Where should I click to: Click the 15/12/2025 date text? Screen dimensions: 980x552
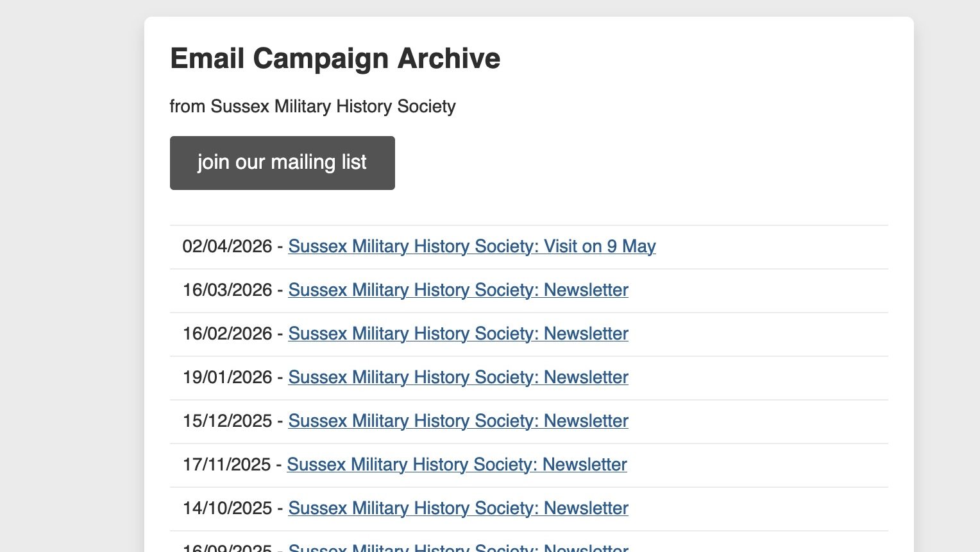click(227, 421)
